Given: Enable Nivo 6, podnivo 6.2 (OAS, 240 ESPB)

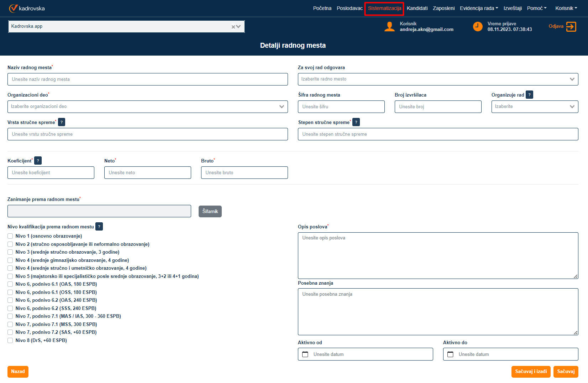Looking at the screenshot, I should [x=10, y=300].
